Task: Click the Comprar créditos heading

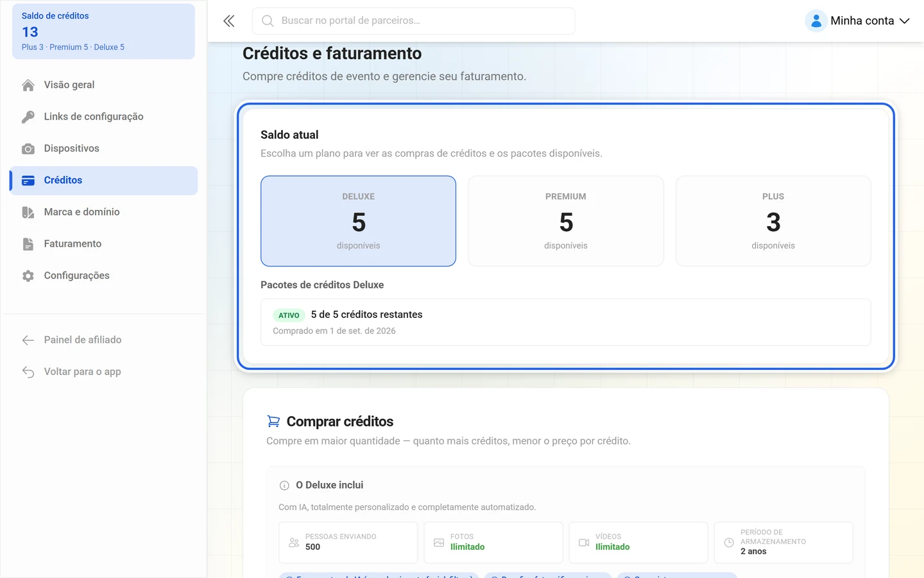Action: [340, 421]
